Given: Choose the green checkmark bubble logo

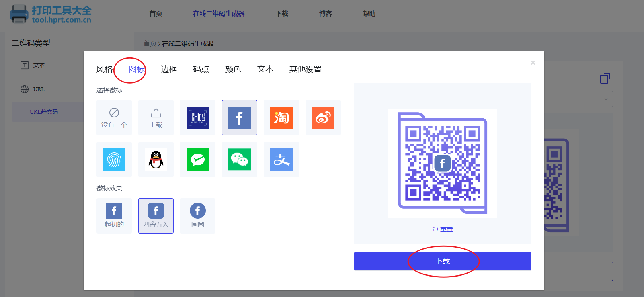Looking at the screenshot, I should click(x=198, y=160).
